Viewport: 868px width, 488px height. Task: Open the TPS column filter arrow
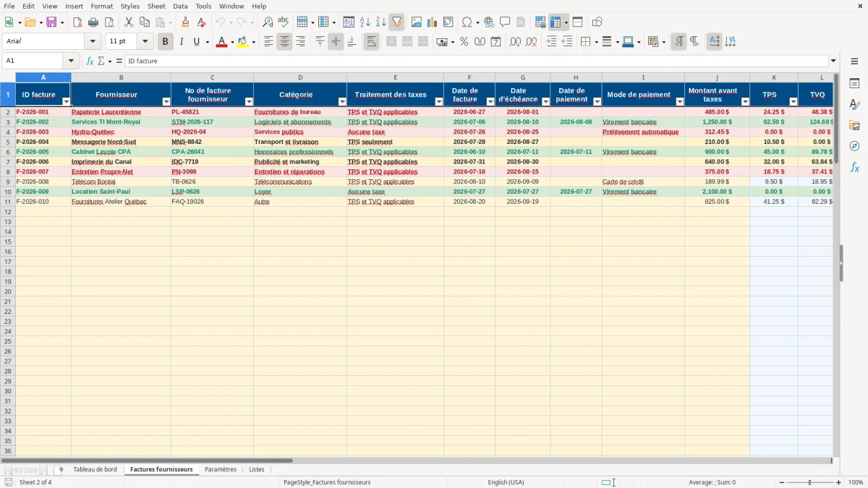tap(793, 102)
